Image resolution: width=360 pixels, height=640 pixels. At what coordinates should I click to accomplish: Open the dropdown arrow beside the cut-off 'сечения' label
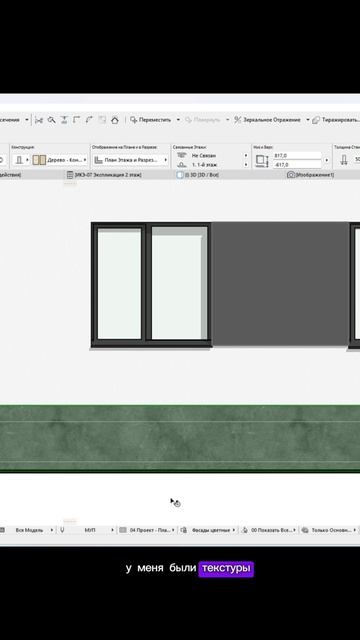(27, 120)
